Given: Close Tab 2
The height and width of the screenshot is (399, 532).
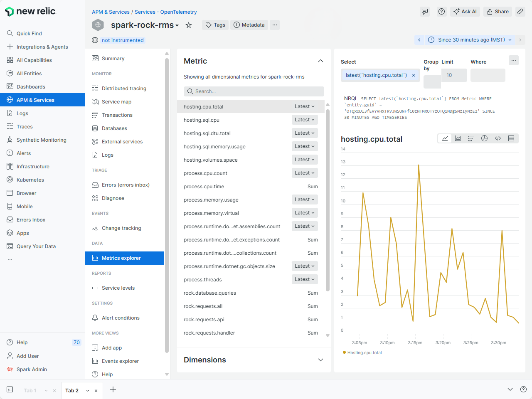Looking at the screenshot, I should coord(96,391).
